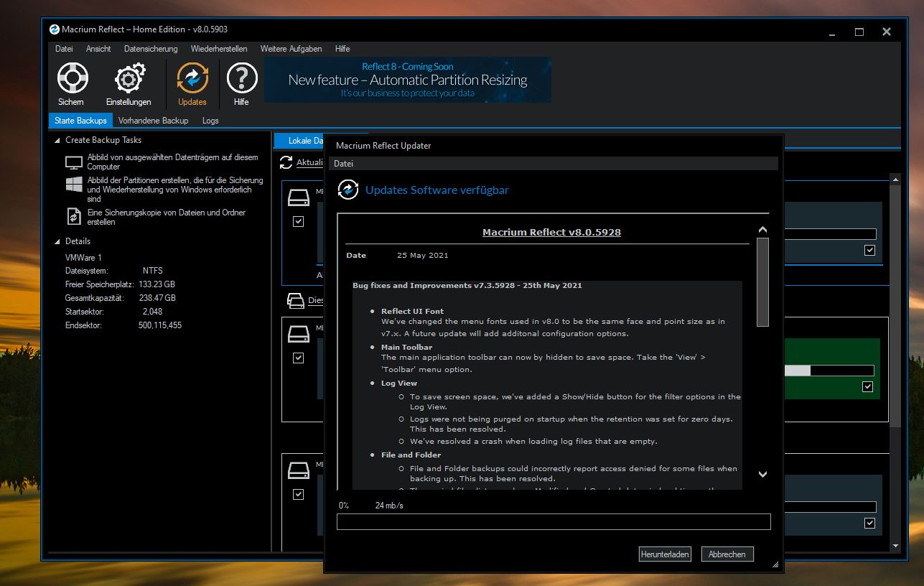
Task: Click the stacked disks icon beside Dies
Action: point(295,300)
